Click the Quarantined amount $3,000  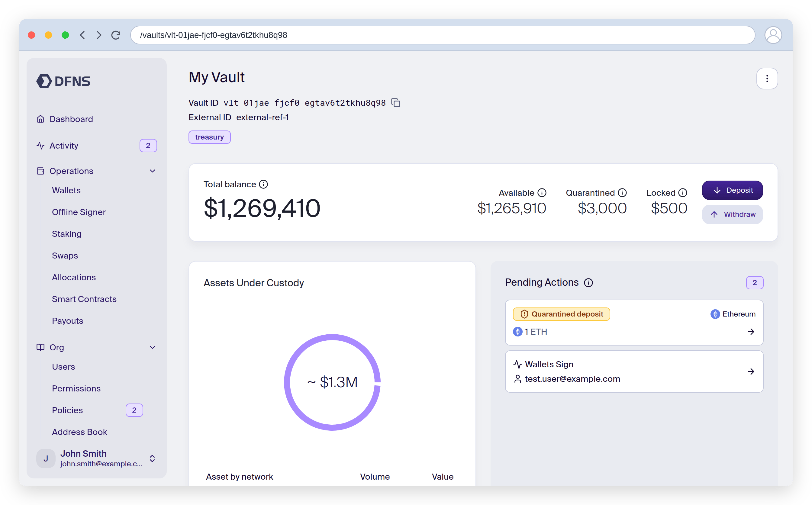pos(602,208)
